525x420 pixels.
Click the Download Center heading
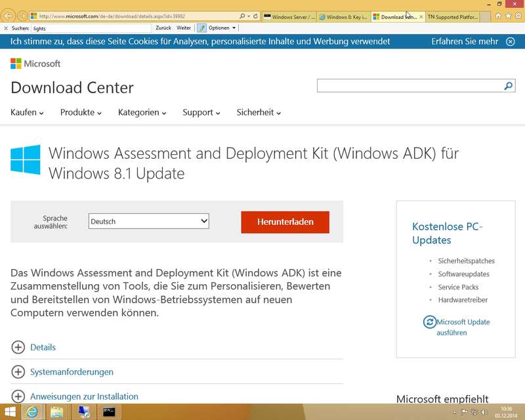click(x=72, y=88)
